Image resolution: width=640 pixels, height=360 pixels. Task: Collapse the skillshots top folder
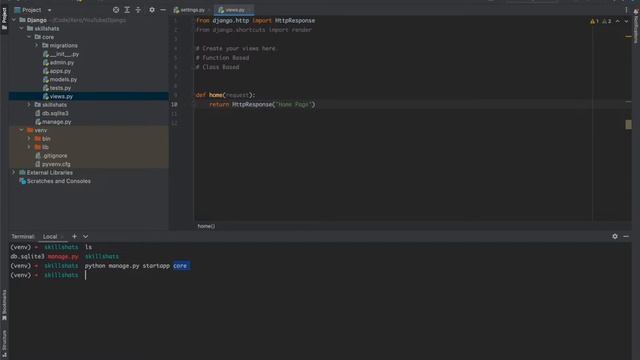pos(22,29)
